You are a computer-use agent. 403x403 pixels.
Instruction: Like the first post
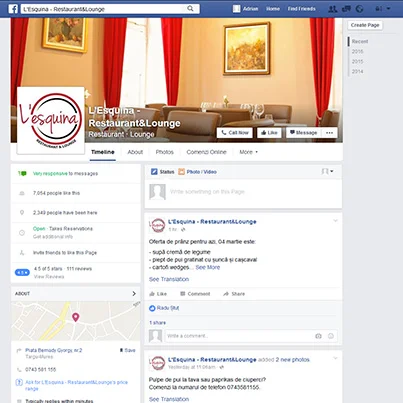click(x=158, y=294)
